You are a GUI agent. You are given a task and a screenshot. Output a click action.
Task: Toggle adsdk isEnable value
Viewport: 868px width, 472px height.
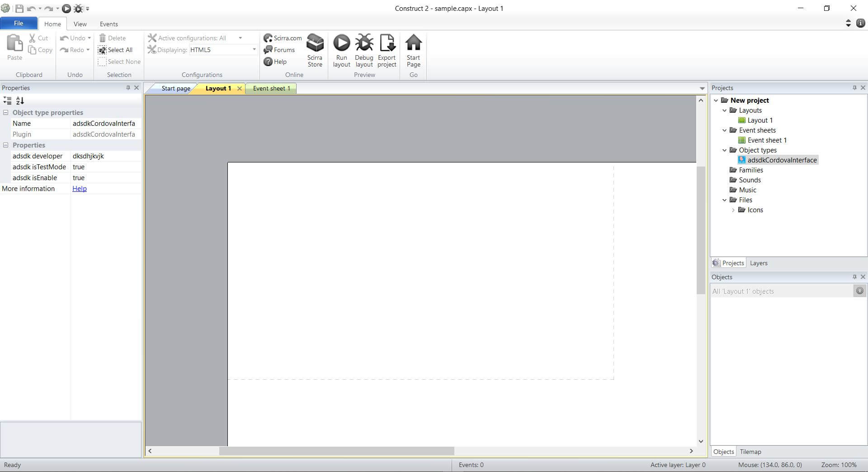click(x=106, y=178)
